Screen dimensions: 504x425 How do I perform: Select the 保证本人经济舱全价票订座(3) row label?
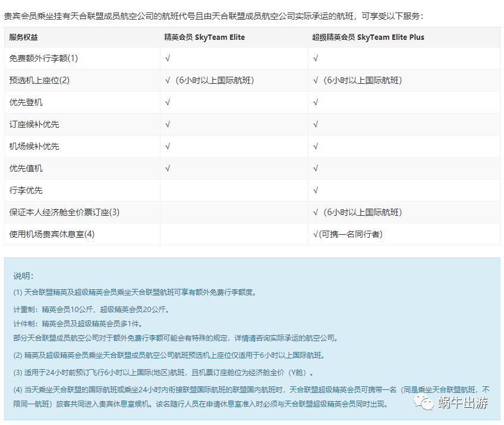coord(64,212)
